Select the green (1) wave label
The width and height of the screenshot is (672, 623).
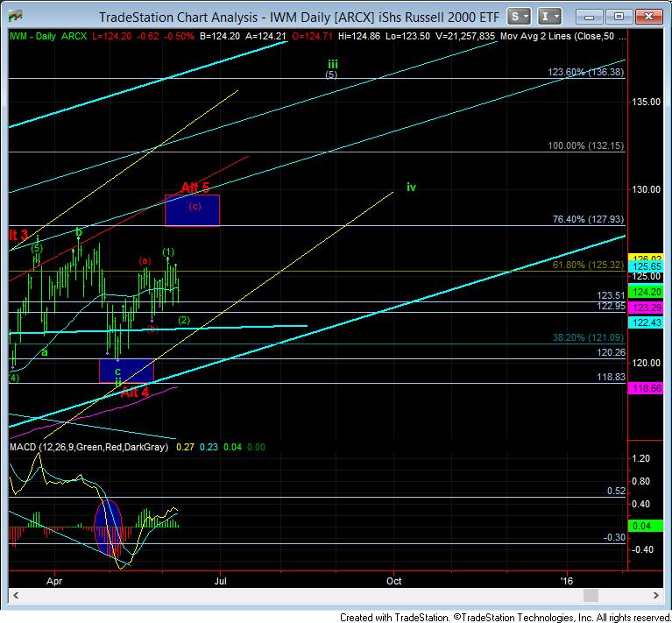168,252
